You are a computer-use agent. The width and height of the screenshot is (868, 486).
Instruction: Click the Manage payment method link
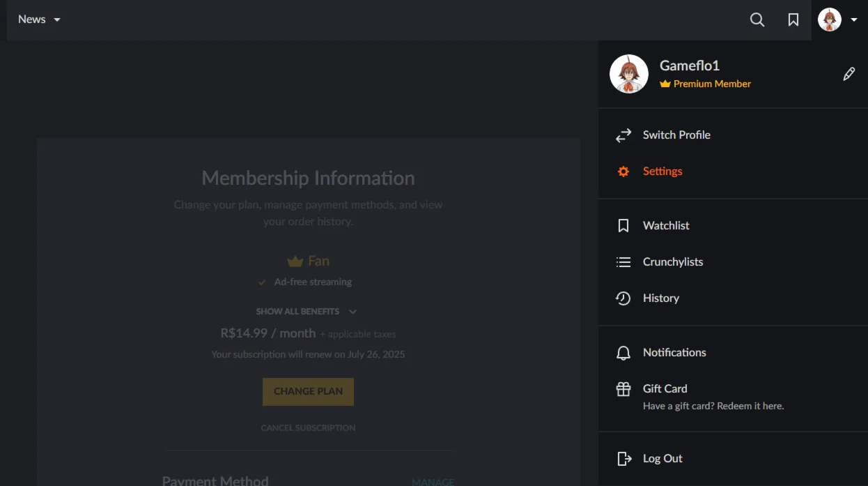[433, 482]
